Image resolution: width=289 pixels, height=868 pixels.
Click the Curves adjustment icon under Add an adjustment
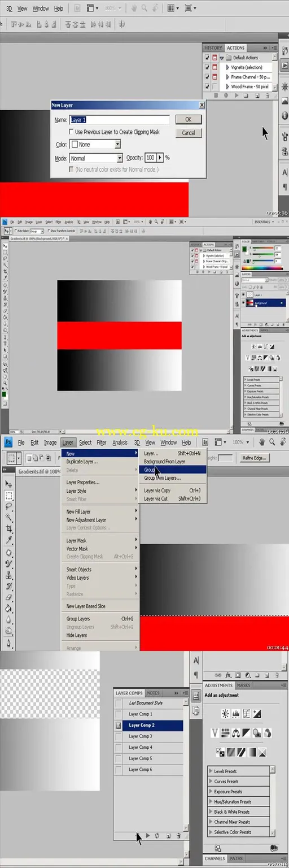coord(247,714)
